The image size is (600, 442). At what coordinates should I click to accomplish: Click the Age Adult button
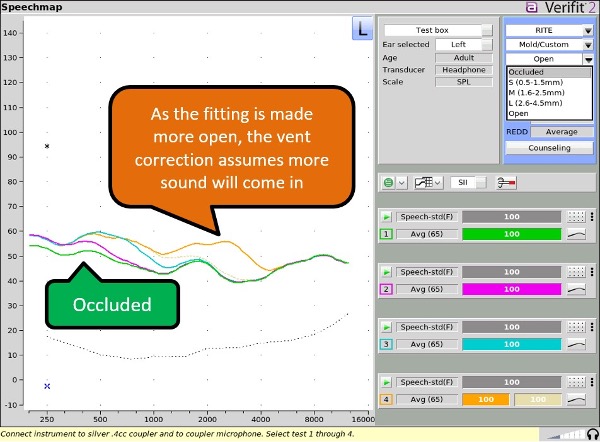pyautogui.click(x=464, y=58)
